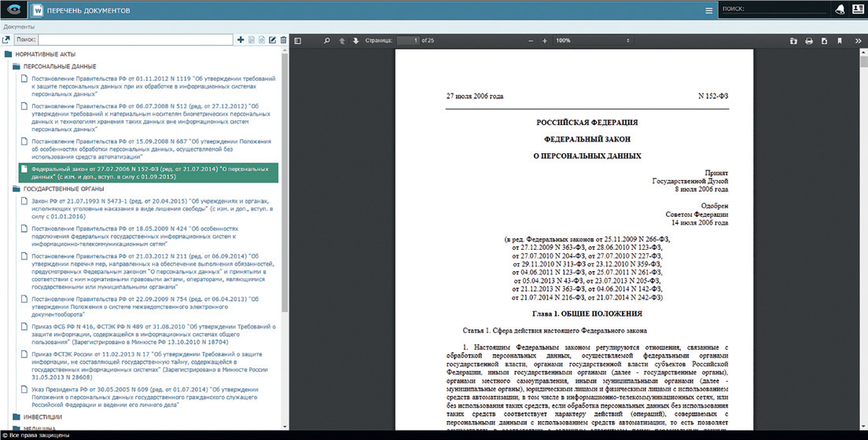
Task: Click the document preview icon in list toolbar
Action: (x=262, y=40)
